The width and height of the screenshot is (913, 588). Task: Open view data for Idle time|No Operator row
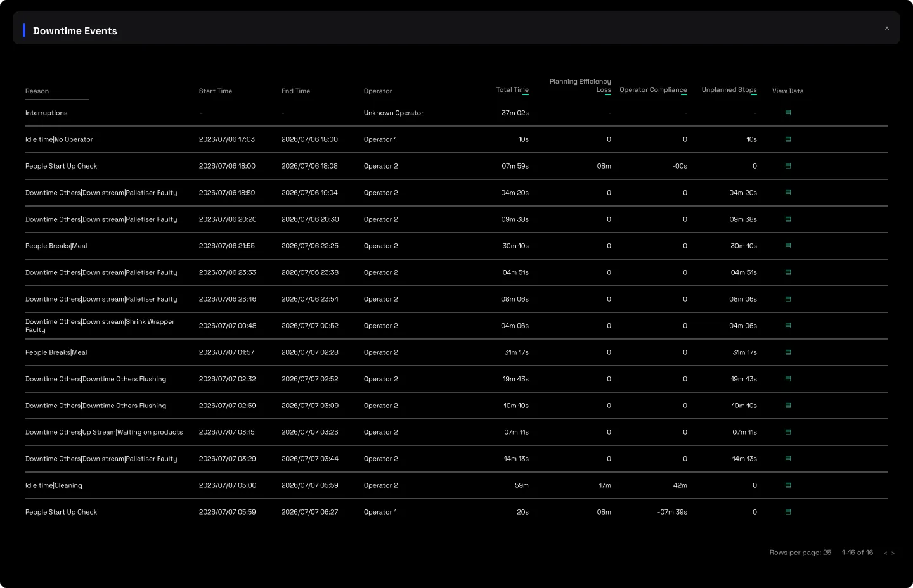(788, 139)
